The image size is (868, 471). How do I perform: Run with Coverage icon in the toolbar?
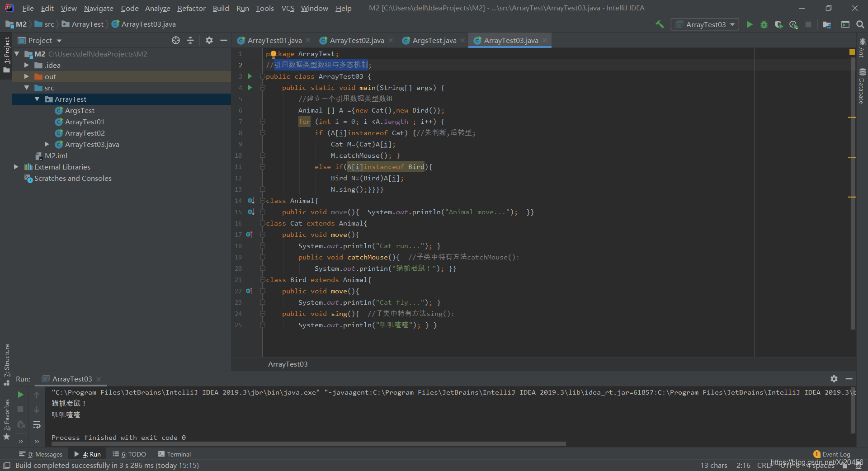[778, 24]
